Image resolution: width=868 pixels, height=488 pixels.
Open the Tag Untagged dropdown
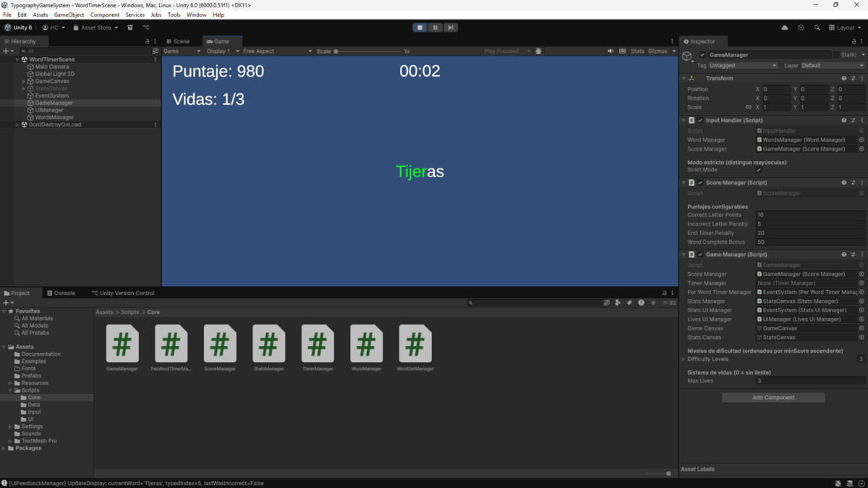point(743,66)
